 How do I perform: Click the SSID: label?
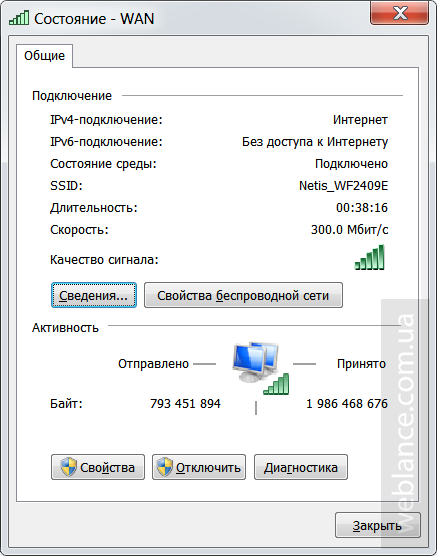tap(66, 185)
